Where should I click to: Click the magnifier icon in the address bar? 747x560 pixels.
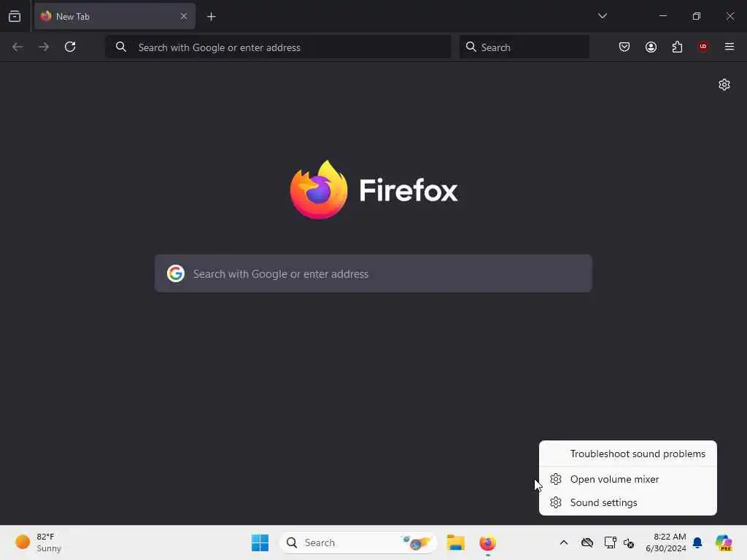click(x=121, y=47)
